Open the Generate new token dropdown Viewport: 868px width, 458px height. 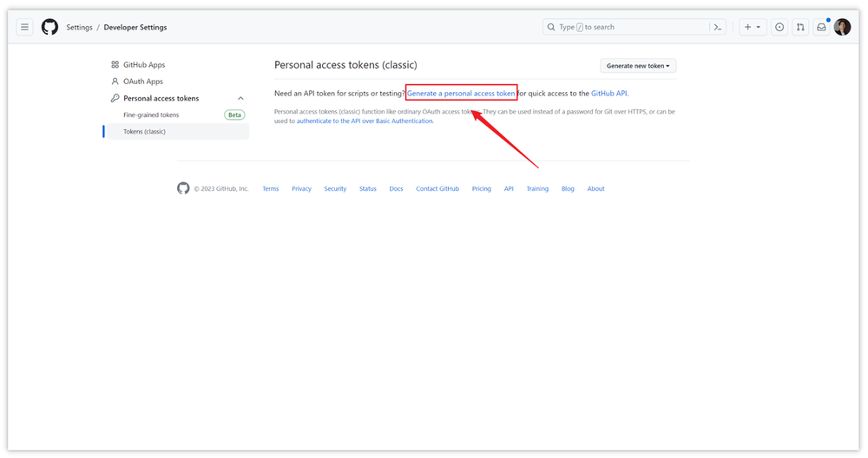click(x=638, y=65)
